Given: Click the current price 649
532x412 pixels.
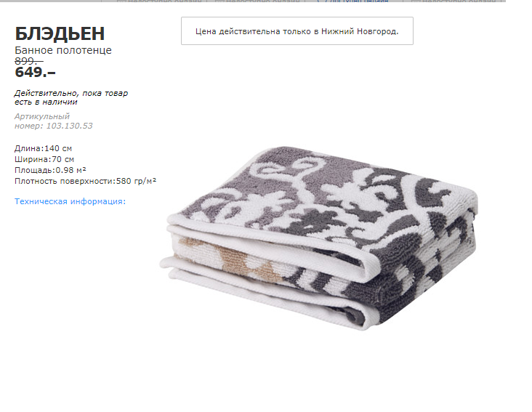Looking at the screenshot, I should pos(35,72).
